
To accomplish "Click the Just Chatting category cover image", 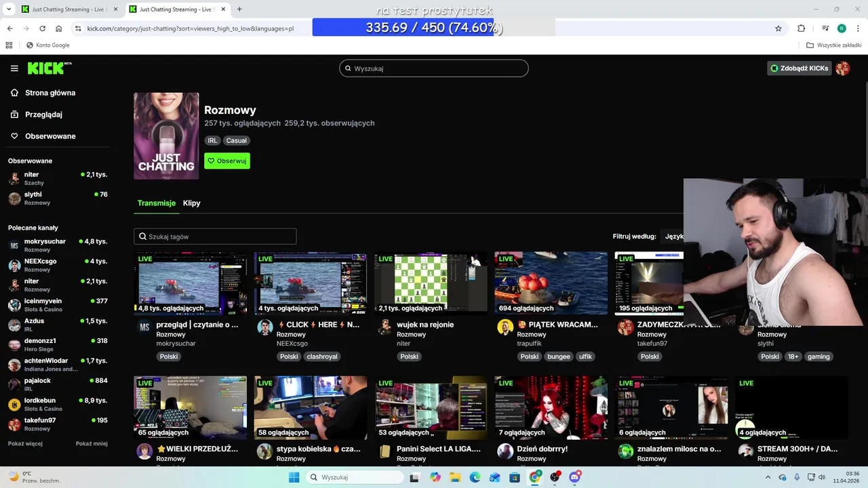I will 166,136.
